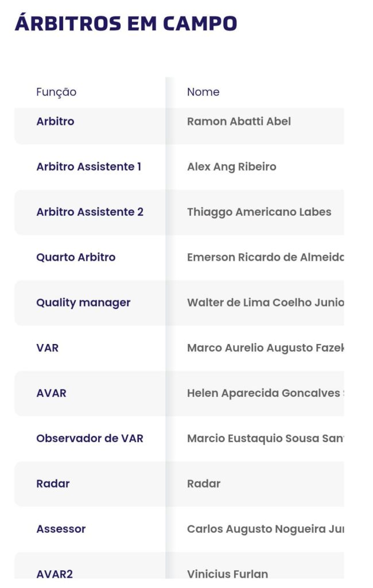Click the Função column header
The height and width of the screenshot is (588, 373).
point(56,92)
